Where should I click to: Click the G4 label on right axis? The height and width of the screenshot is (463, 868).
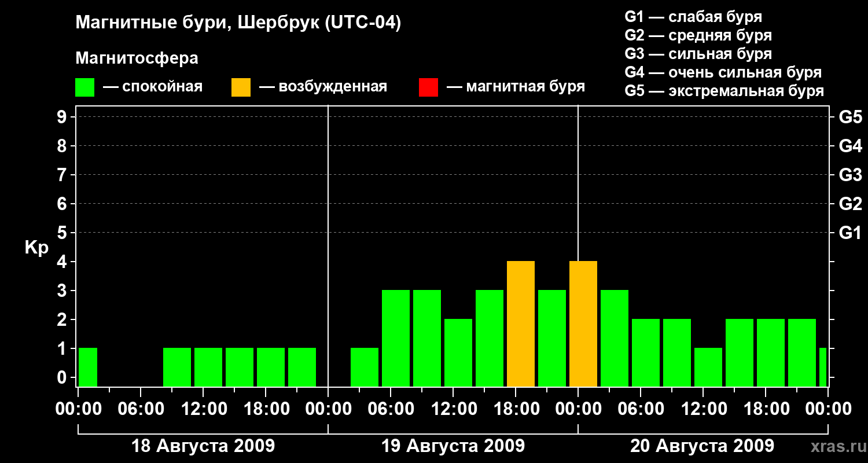tap(850, 146)
